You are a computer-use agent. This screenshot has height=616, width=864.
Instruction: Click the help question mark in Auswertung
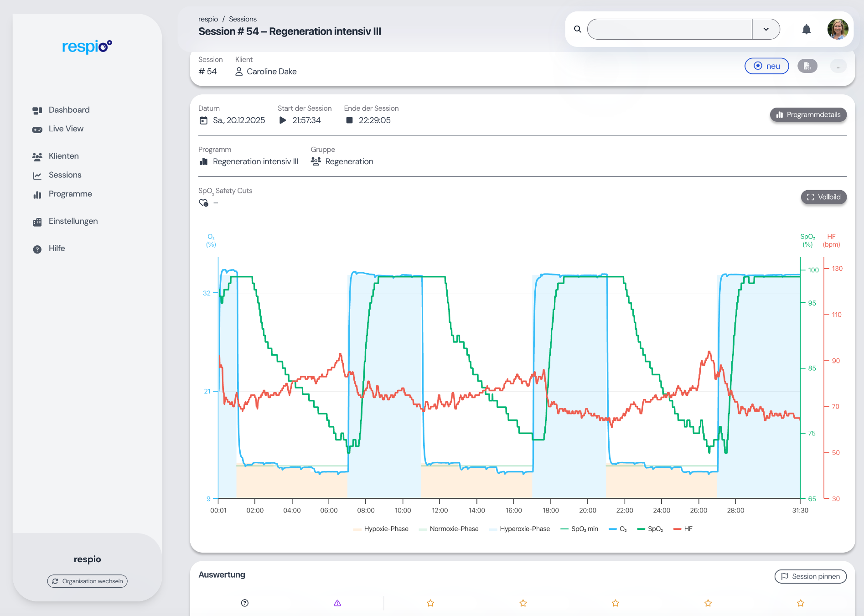coord(245,603)
